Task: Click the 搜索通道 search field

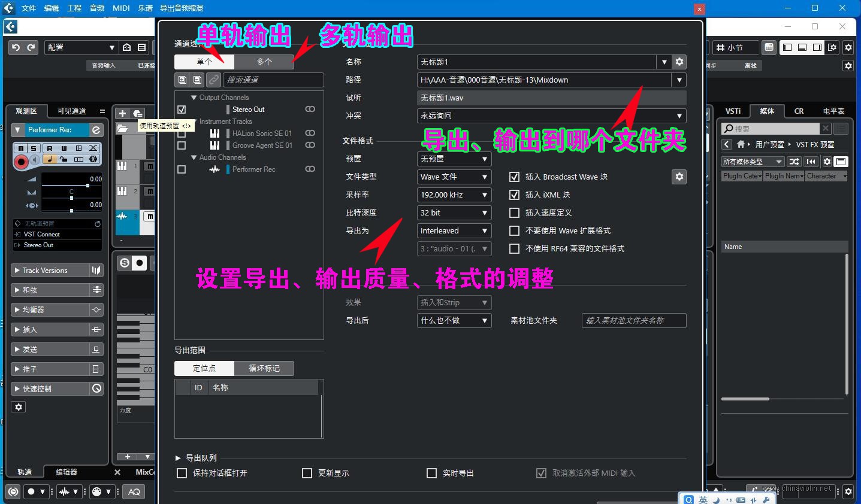Action: [x=274, y=80]
